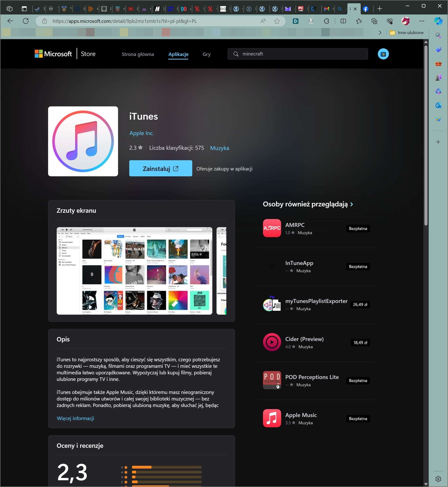Open the Cider (Preview) app entry
Image resolution: width=448 pixels, height=487 pixels.
click(316, 342)
